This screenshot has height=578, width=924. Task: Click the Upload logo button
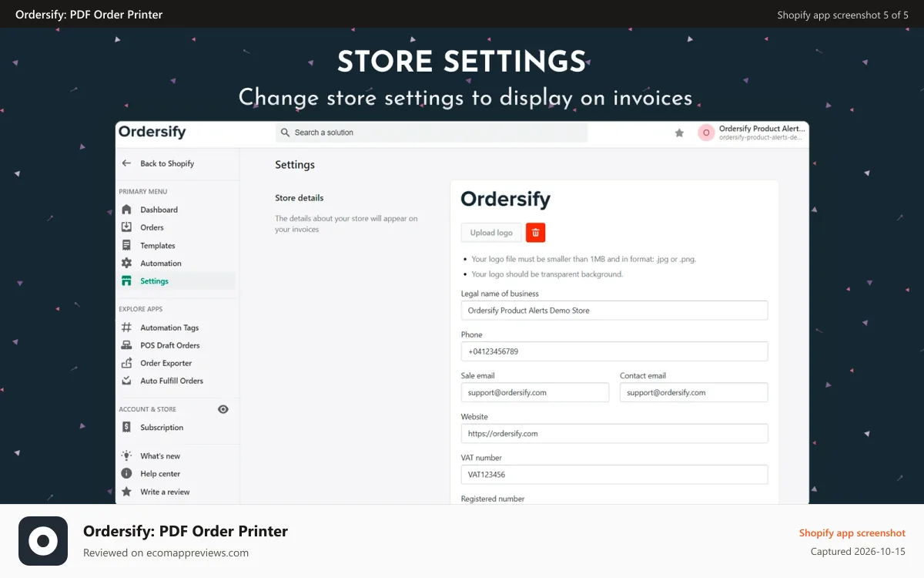point(491,233)
